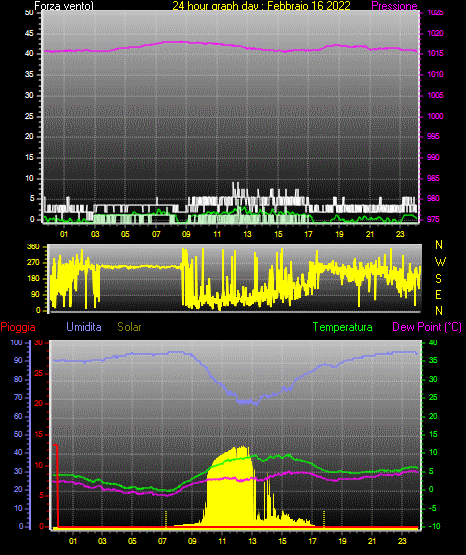
Task: Click the 1020 value on pressure axis
Action: pyautogui.click(x=435, y=33)
